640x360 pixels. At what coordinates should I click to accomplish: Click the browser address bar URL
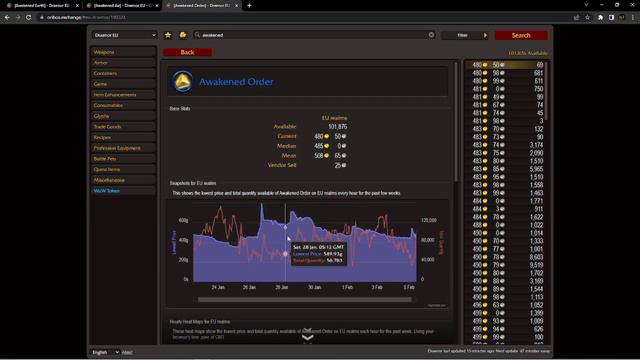pos(86,17)
